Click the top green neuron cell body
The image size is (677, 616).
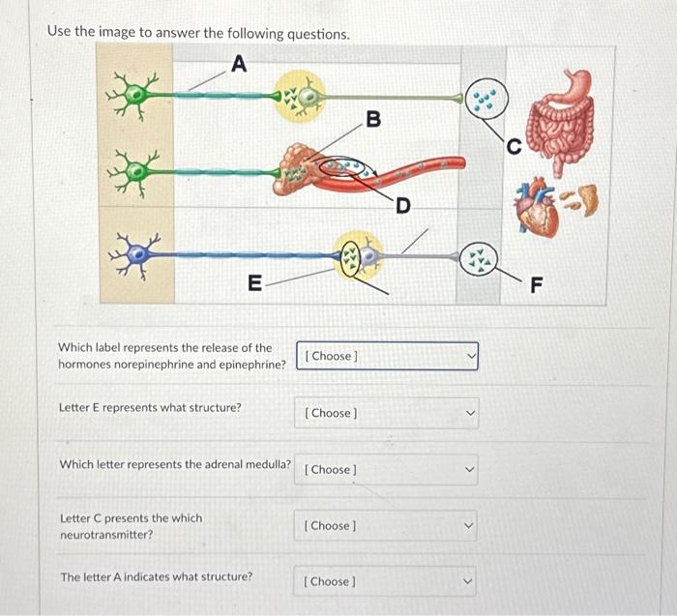[x=136, y=93]
